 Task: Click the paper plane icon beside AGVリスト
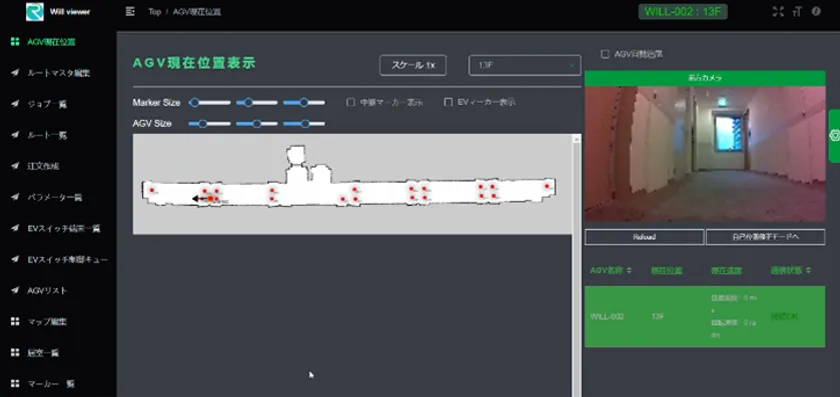pos(15,290)
